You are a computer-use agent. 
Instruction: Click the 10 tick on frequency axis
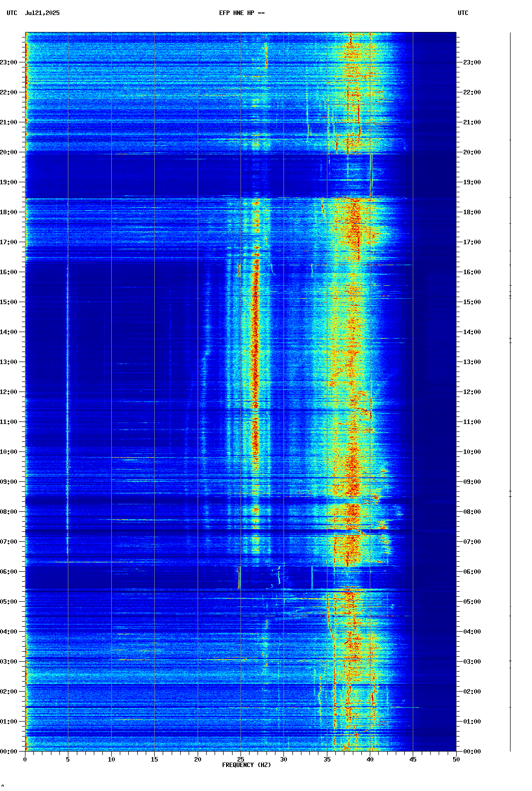[x=111, y=760]
